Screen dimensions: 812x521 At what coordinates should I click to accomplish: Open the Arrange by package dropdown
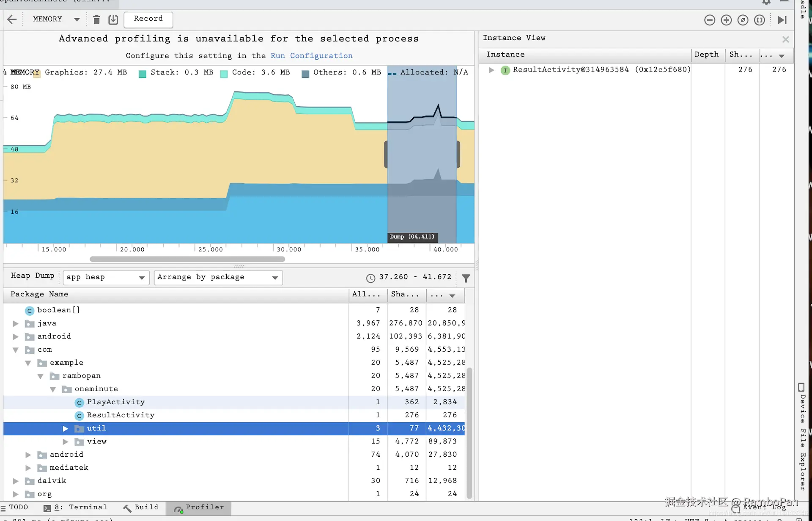click(218, 277)
